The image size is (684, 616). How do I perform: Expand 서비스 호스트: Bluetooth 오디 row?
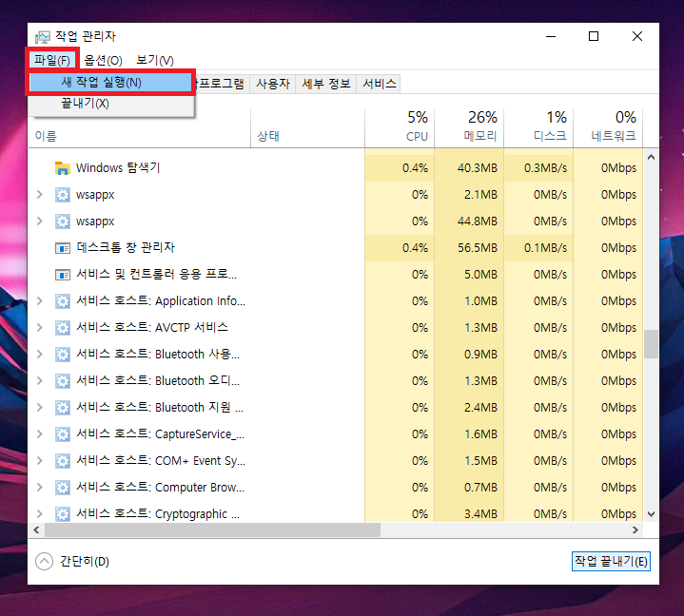coord(40,380)
